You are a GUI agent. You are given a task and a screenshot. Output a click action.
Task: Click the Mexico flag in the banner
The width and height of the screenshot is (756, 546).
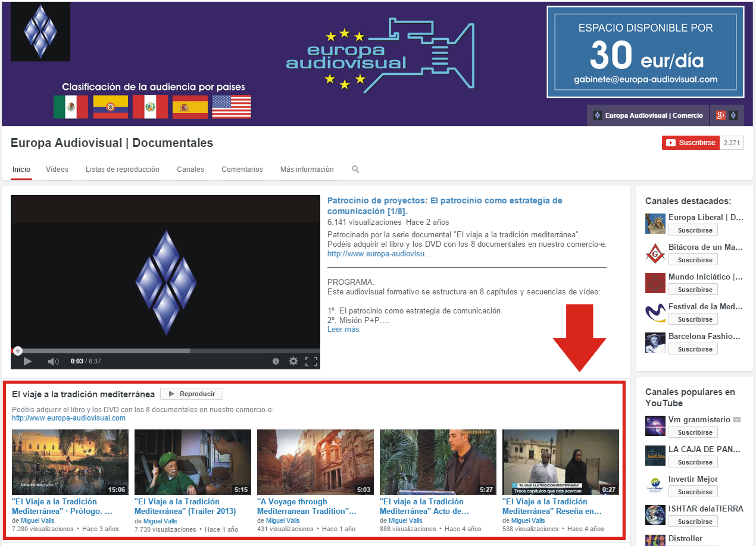point(71,107)
